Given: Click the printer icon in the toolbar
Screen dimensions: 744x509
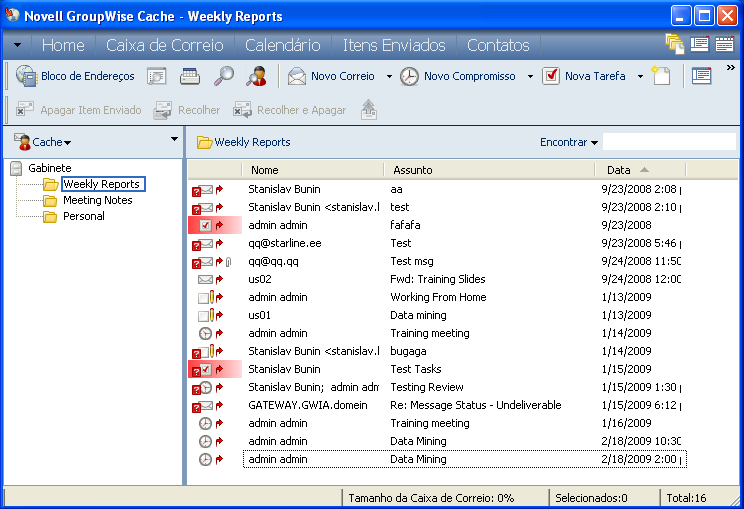Looking at the screenshot, I should 190,76.
